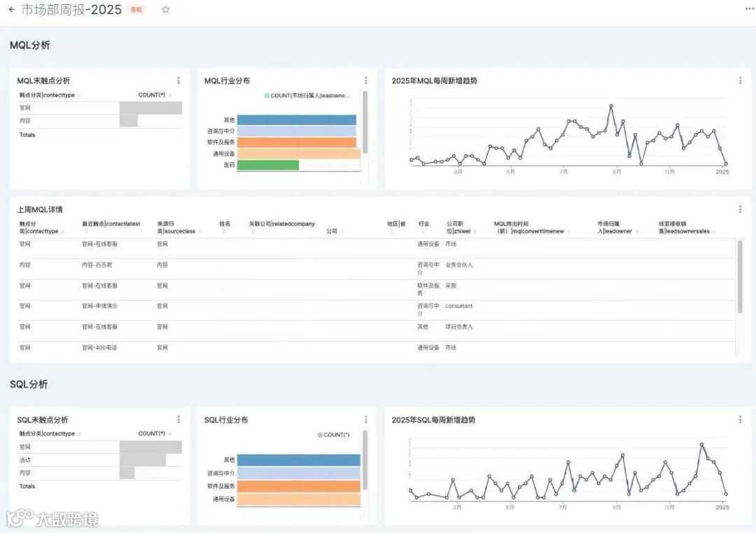The image size is (756, 533).
Task: Click the 官网 row in MQL末触点分析 table
Action: coord(100,108)
